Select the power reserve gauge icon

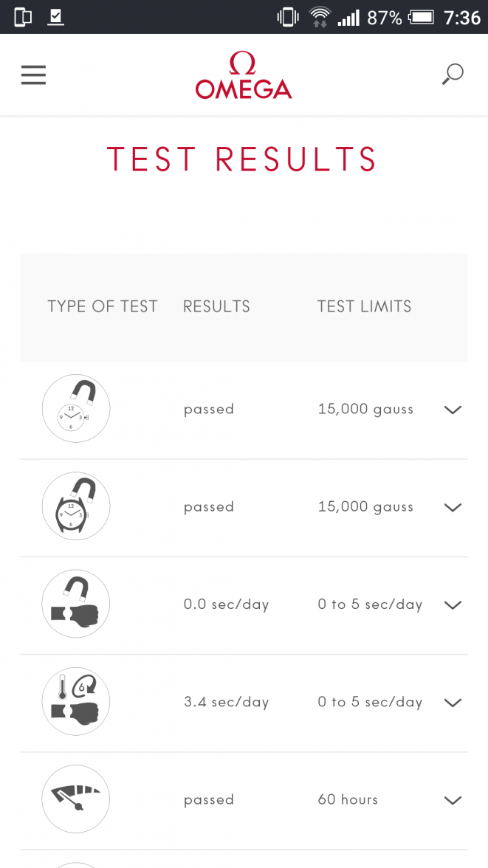pyautogui.click(x=76, y=799)
